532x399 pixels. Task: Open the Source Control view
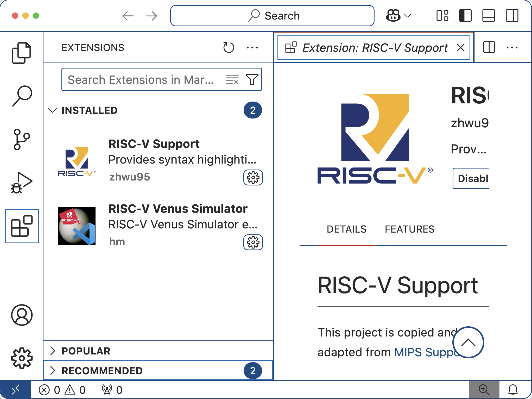point(22,139)
